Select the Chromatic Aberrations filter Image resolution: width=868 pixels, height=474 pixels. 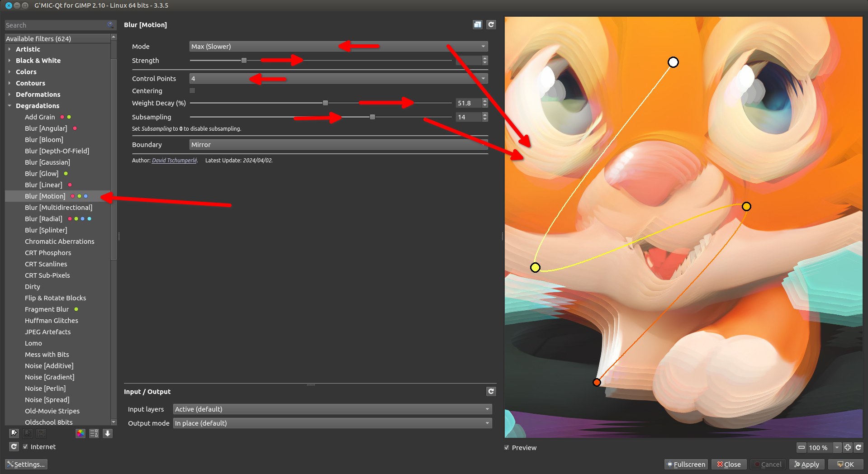[x=59, y=241]
